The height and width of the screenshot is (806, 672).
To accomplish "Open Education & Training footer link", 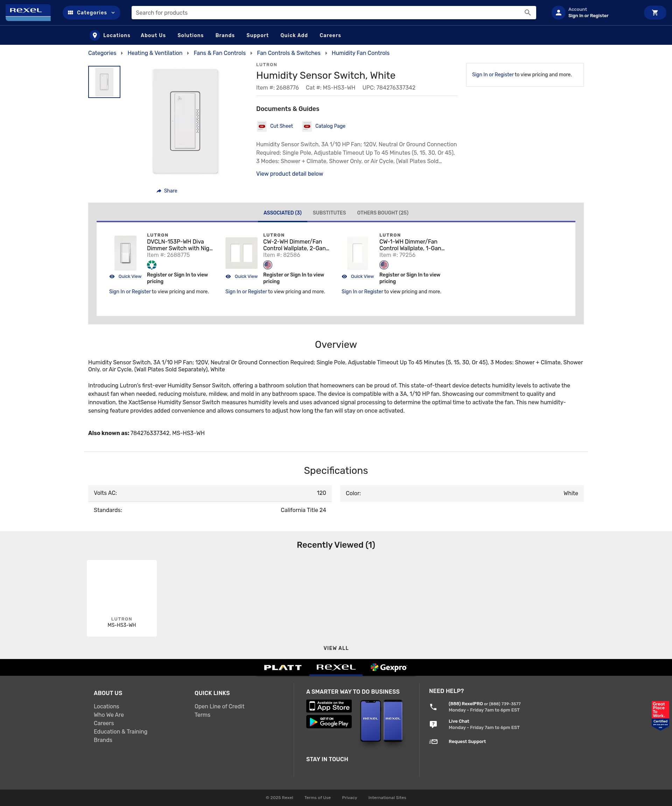I will coord(120,731).
